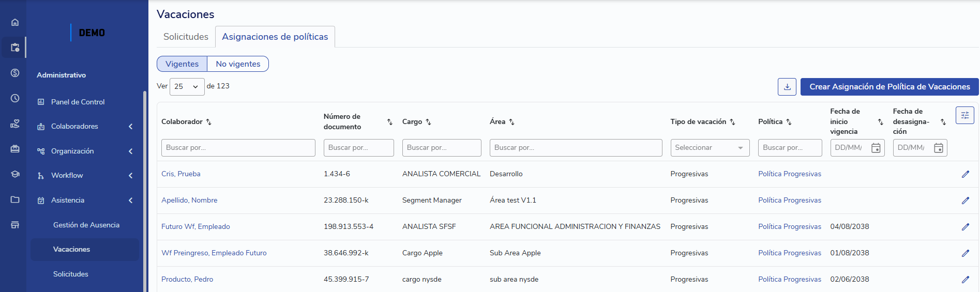980x292 pixels.
Task: Click Crear Asignación de Política de Vacaciones
Action: click(x=889, y=87)
